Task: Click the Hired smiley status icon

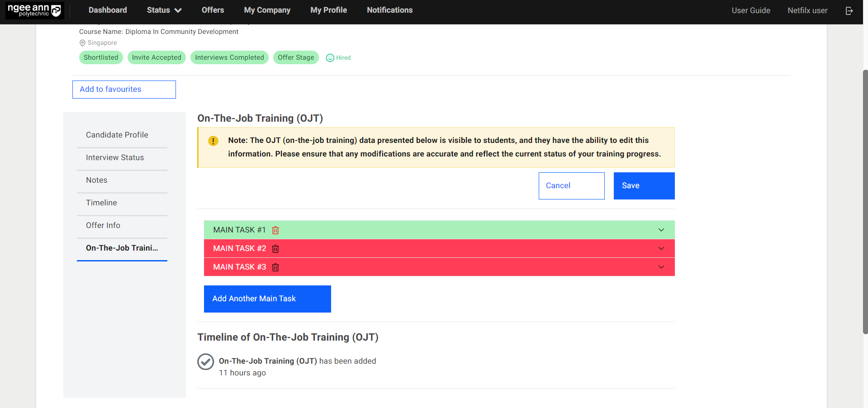Action: pyautogui.click(x=330, y=58)
